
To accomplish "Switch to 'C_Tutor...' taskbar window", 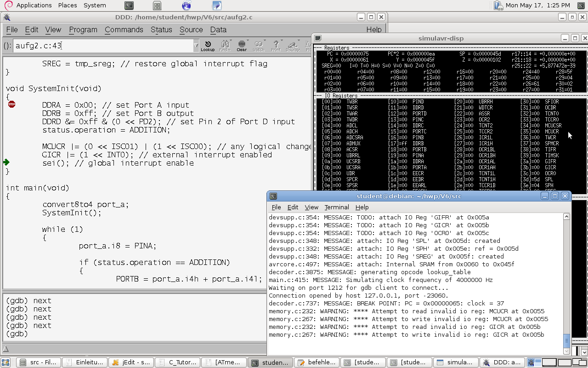I will click(x=177, y=362).
